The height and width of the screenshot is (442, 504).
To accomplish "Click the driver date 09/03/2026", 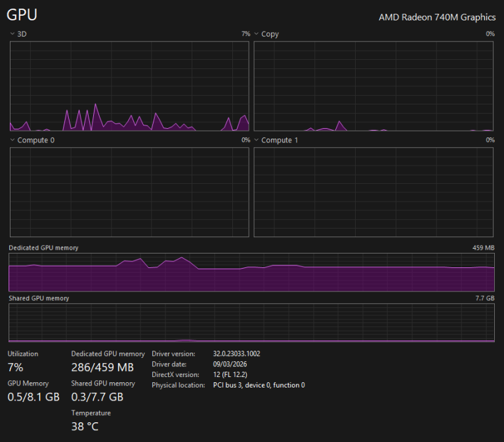I will pyautogui.click(x=230, y=364).
